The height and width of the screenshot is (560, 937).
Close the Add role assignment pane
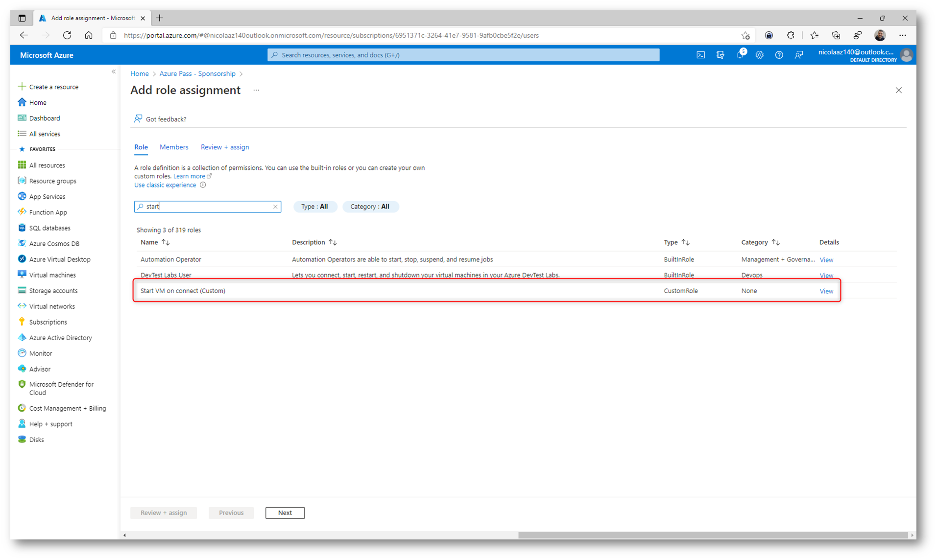899,90
